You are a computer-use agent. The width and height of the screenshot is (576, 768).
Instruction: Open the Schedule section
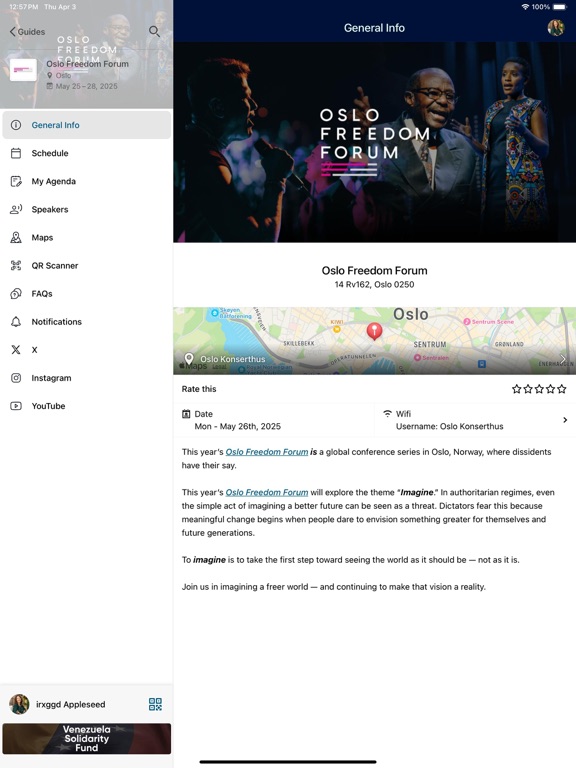(87, 153)
